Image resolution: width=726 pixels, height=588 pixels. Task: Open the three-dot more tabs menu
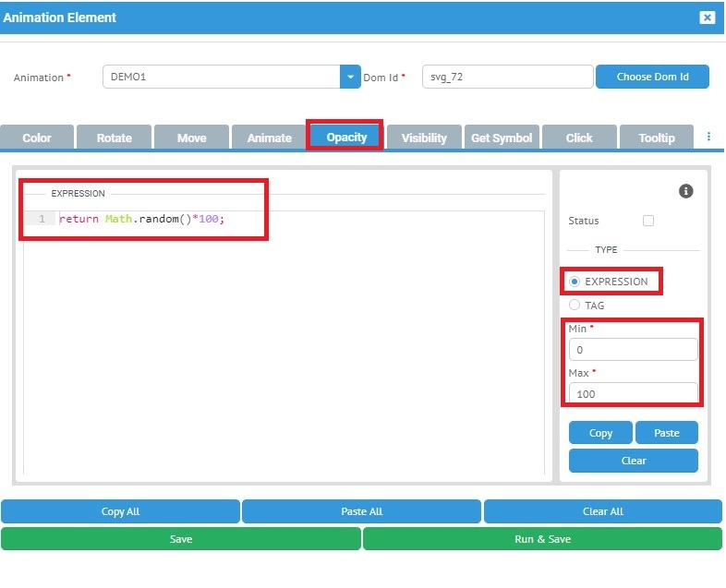coord(708,137)
